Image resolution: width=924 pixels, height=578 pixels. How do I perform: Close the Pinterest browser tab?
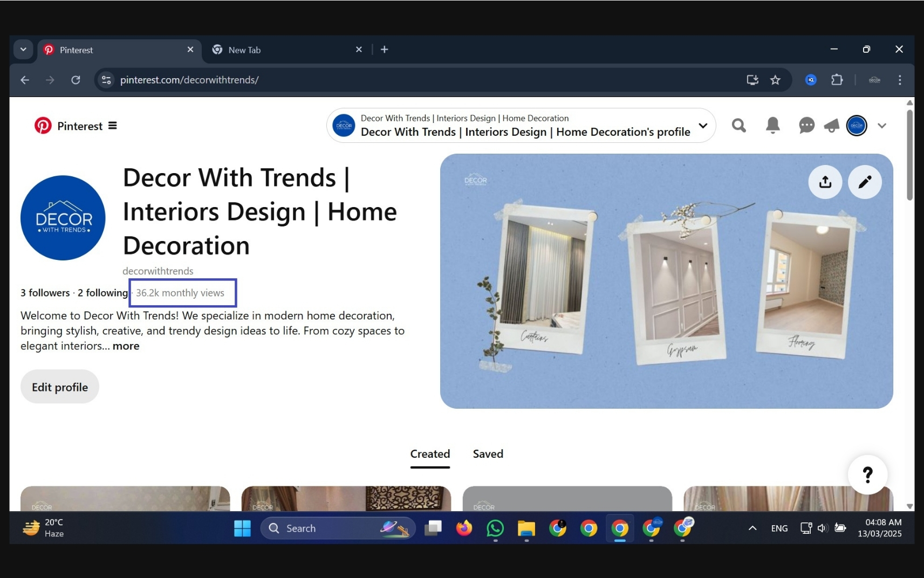point(190,50)
